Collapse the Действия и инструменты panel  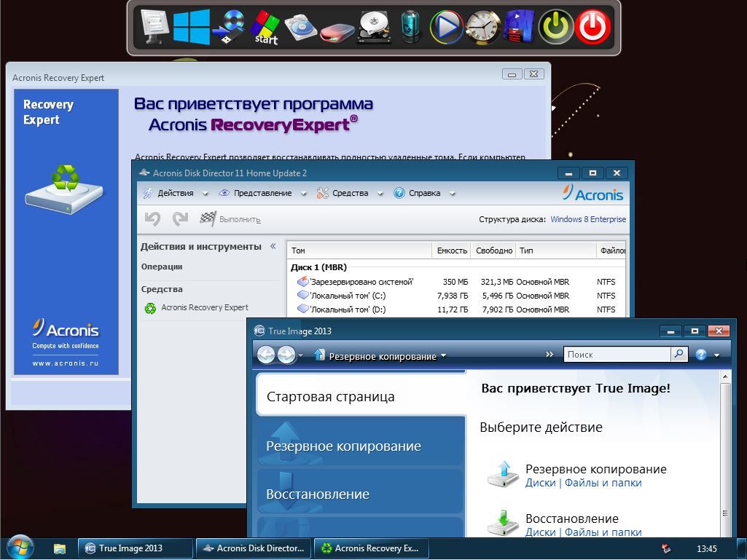click(273, 246)
